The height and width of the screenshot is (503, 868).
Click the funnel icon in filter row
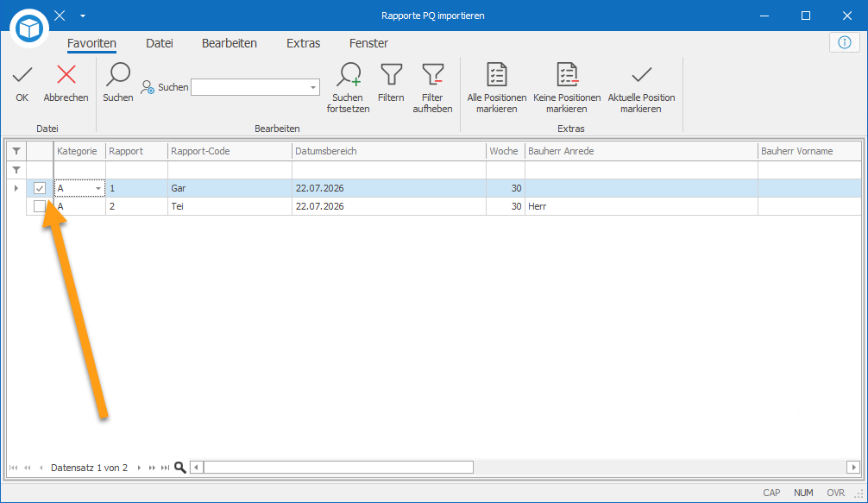coord(16,170)
